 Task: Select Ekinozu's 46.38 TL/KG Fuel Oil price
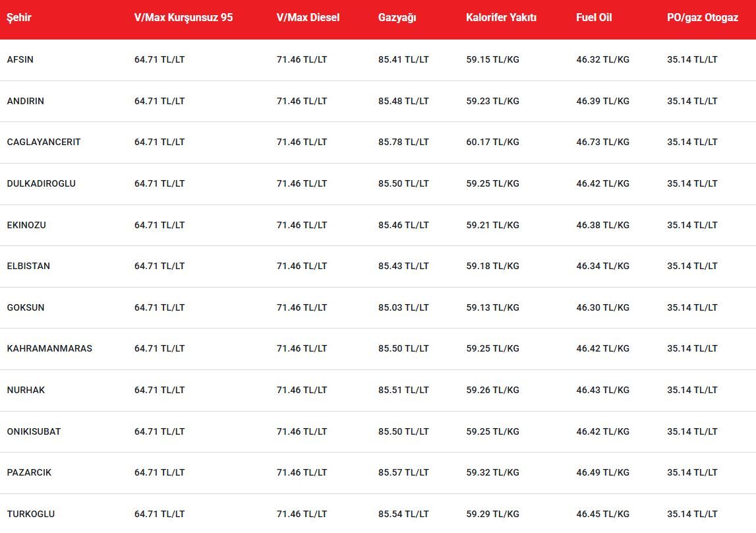602,225
